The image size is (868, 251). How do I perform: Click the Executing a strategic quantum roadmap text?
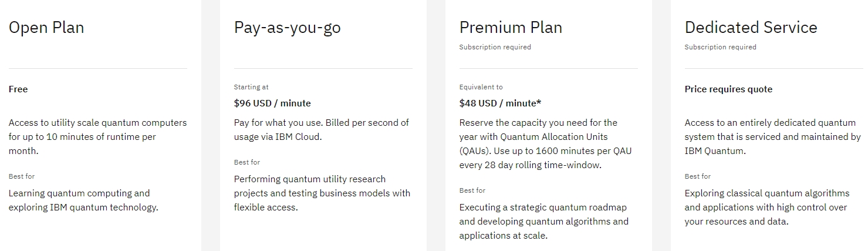[x=544, y=222]
